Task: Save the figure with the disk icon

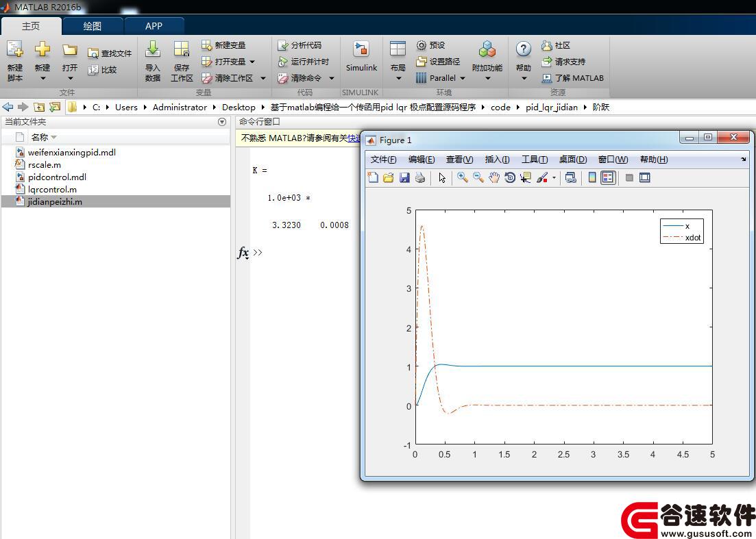Action: point(404,178)
